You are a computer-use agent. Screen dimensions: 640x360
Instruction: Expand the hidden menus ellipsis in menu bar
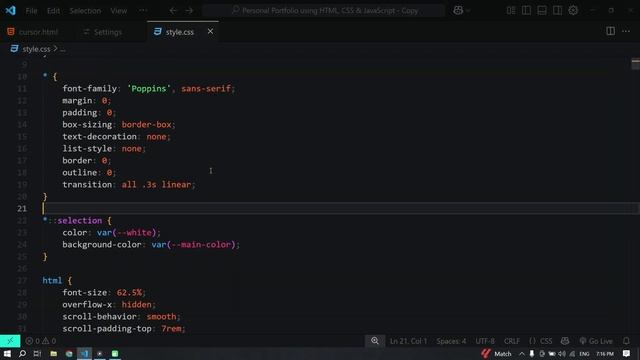(x=143, y=11)
